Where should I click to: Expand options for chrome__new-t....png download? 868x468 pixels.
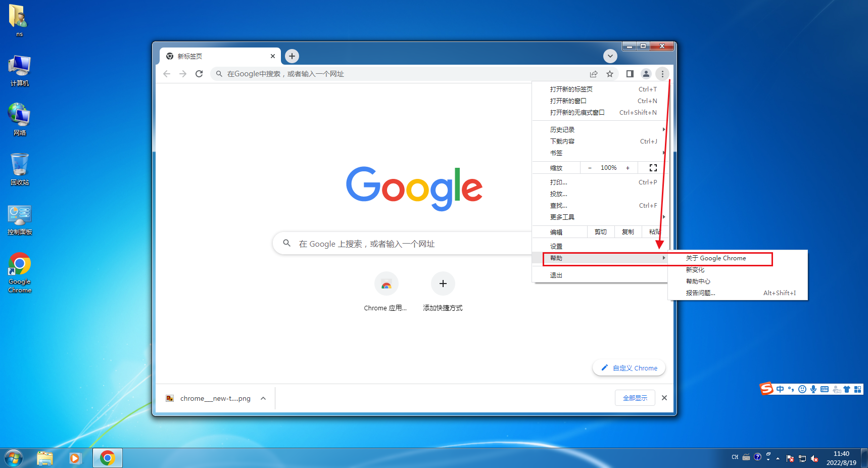click(263, 398)
